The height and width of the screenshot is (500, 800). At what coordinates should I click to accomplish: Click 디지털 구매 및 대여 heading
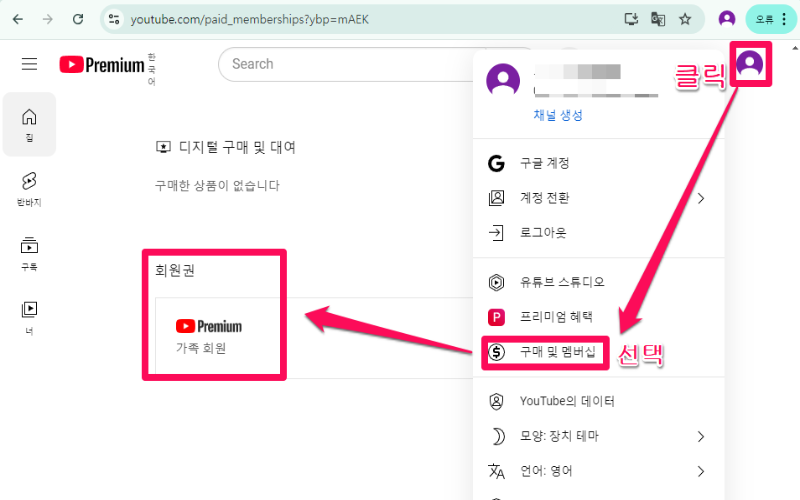(x=237, y=147)
